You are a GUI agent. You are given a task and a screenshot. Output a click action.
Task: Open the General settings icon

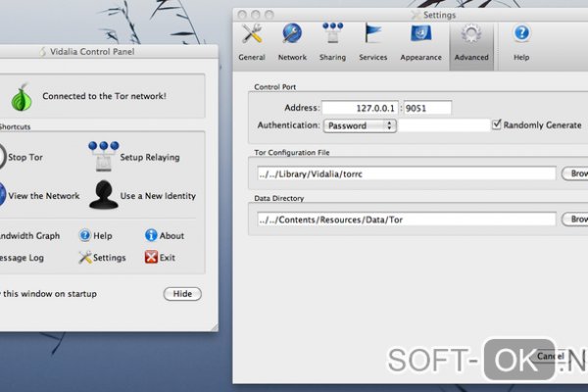pos(252,36)
